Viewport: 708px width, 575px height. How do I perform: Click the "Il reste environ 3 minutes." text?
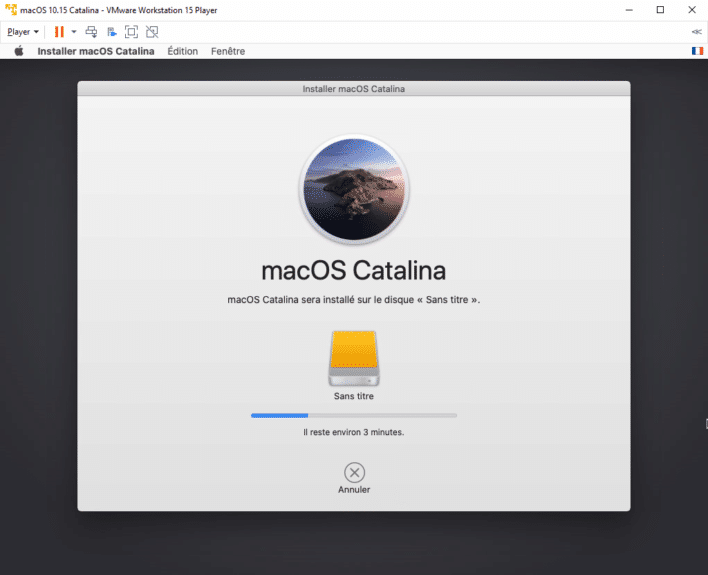click(354, 432)
